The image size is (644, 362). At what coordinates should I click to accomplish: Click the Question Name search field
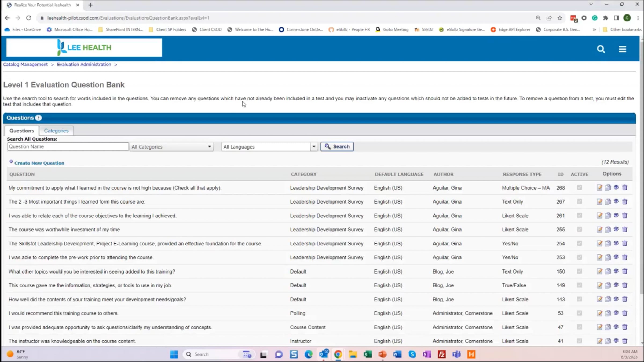[x=68, y=146]
